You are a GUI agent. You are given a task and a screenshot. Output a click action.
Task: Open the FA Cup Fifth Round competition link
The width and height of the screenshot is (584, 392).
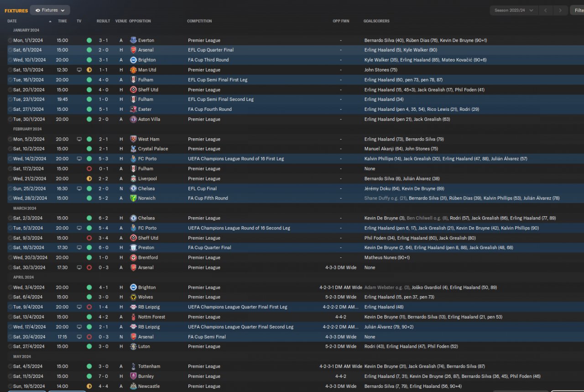(208, 198)
